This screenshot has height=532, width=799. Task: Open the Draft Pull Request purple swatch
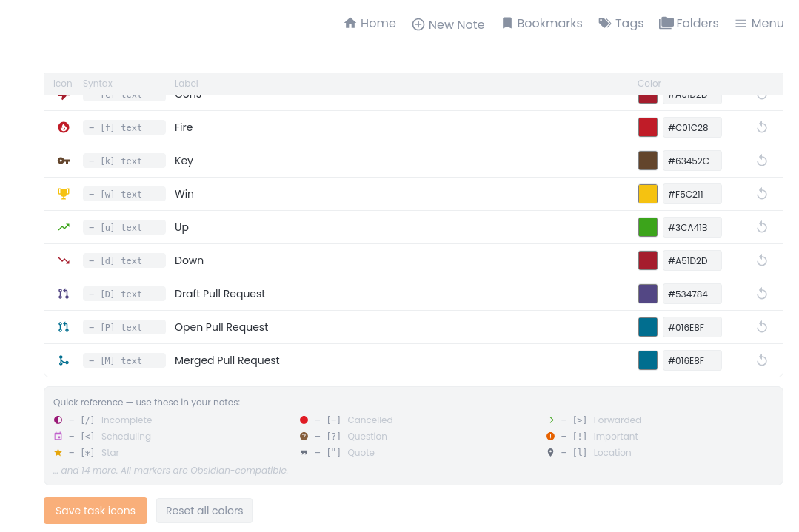click(648, 294)
